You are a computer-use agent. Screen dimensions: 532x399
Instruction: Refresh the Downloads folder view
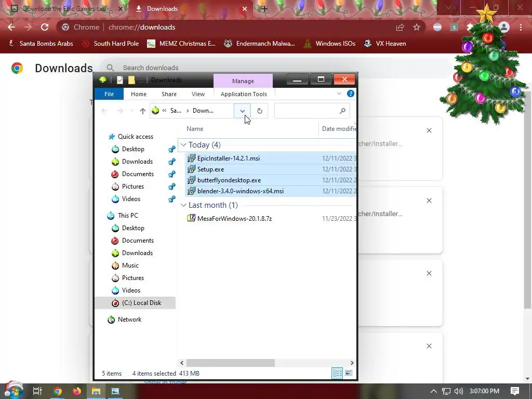coord(260,111)
